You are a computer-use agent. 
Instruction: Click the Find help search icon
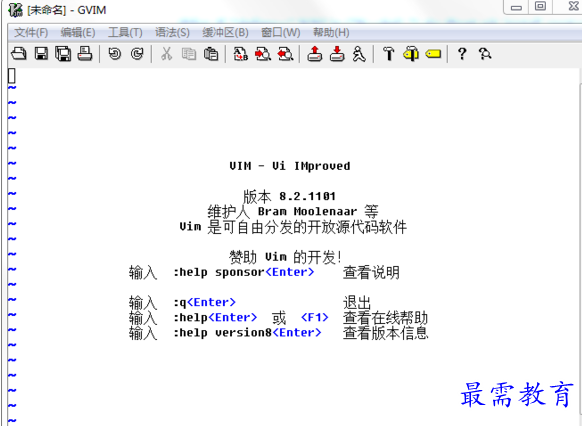click(485, 54)
